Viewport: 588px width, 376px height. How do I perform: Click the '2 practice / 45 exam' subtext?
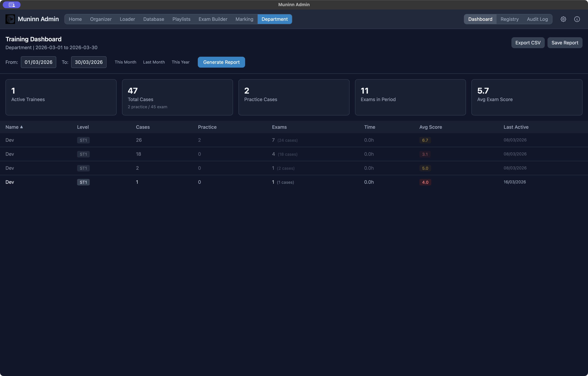(147, 107)
